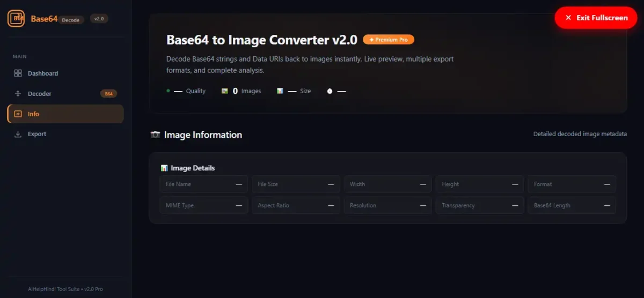
Task: Click the Images count icon
Action: 225,91
